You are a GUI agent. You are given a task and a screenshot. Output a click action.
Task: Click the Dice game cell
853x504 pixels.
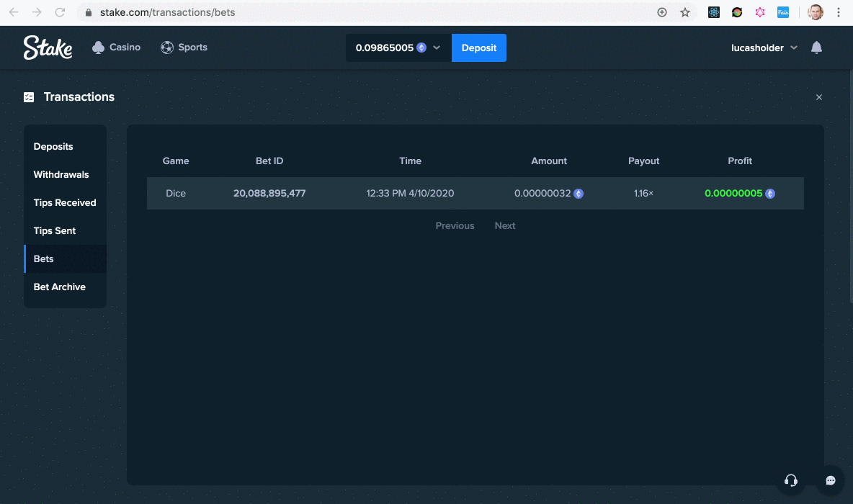pos(176,193)
